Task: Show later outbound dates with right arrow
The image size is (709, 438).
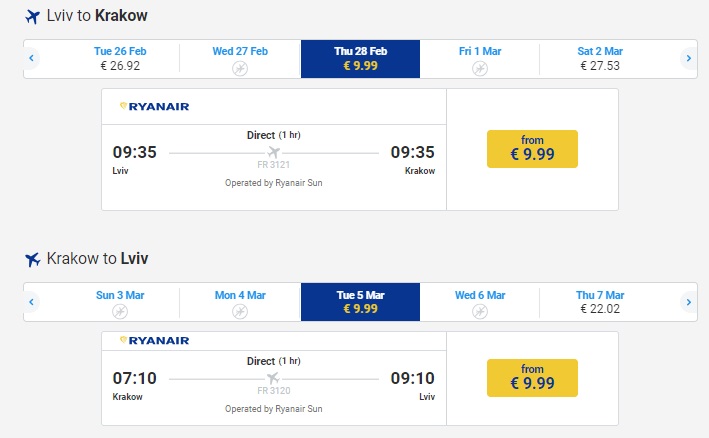Action: click(x=687, y=59)
